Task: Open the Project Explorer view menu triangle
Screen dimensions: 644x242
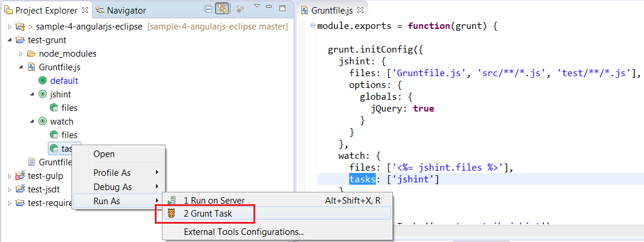Action: pos(257,7)
